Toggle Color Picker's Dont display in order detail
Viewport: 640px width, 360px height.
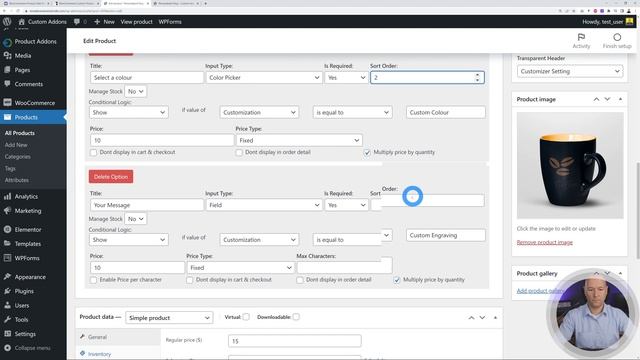click(239, 152)
